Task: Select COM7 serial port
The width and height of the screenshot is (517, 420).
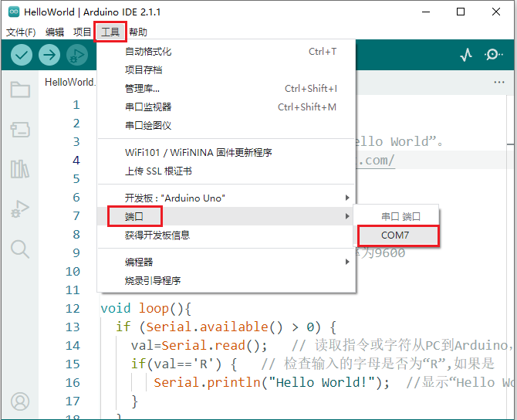Action: 399,235
